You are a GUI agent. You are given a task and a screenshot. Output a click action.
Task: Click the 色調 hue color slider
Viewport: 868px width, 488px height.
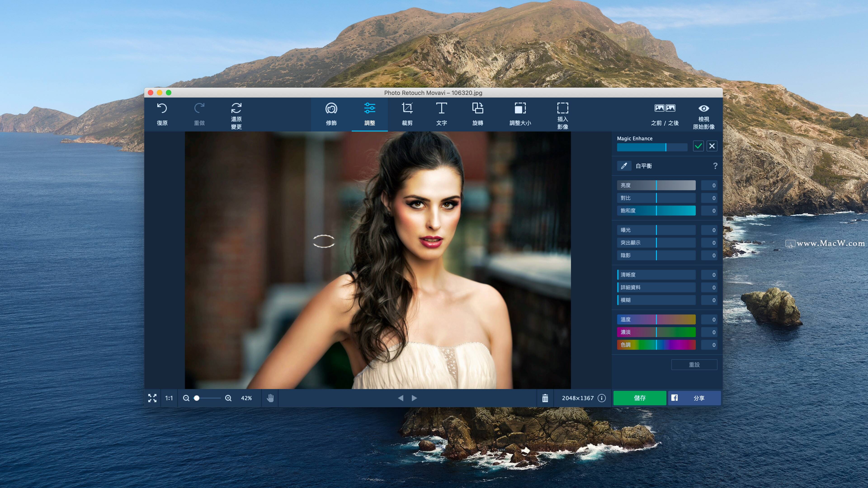tap(656, 345)
